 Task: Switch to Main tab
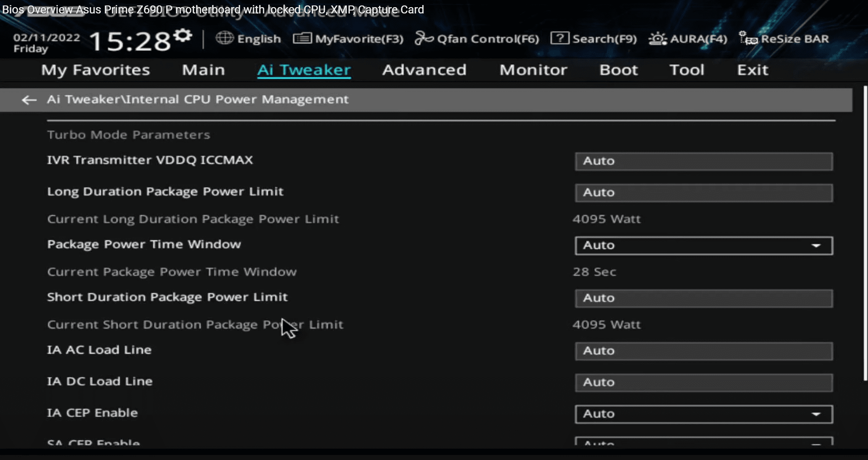(x=204, y=70)
